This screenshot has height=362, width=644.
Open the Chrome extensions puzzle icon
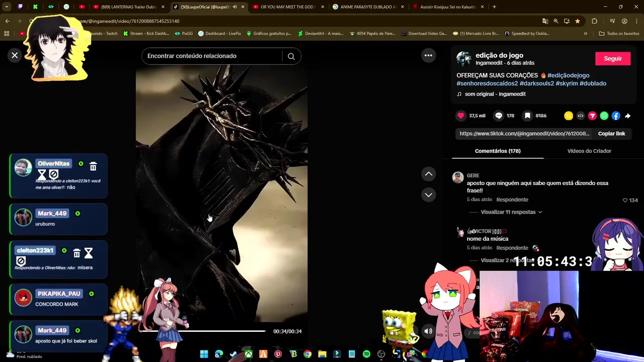pyautogui.click(x=594, y=21)
